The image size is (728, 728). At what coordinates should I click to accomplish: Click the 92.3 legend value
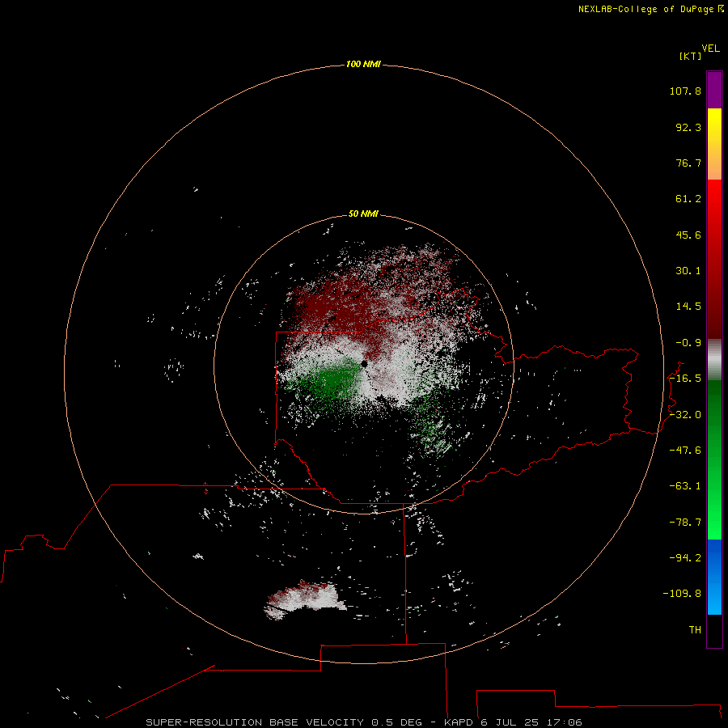pyautogui.click(x=688, y=127)
